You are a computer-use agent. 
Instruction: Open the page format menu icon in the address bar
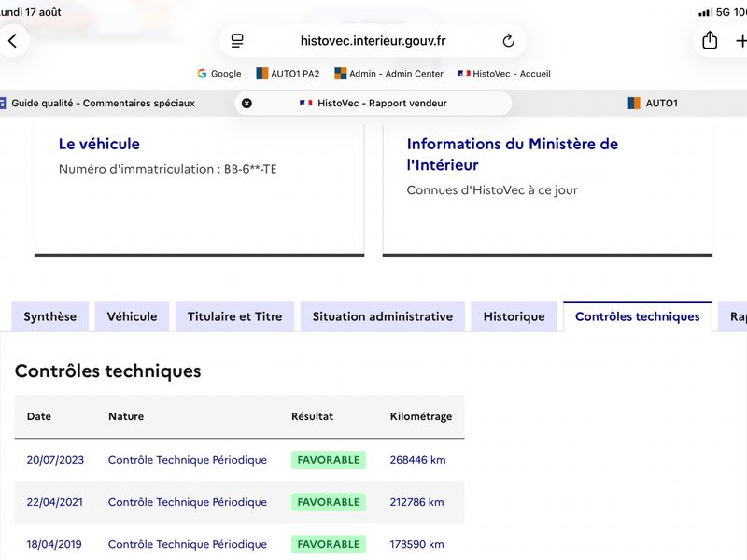click(x=237, y=41)
